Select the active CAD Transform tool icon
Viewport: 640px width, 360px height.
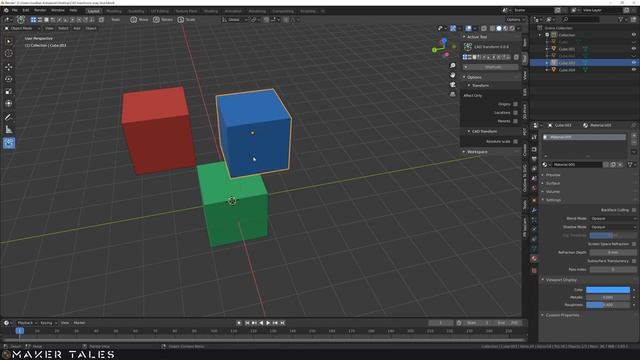tap(9, 143)
